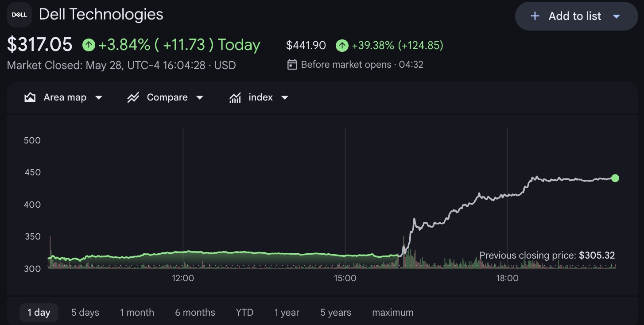Viewport: 644px width, 325px height.
Task: Switch to the 1 year range
Action: (x=287, y=313)
